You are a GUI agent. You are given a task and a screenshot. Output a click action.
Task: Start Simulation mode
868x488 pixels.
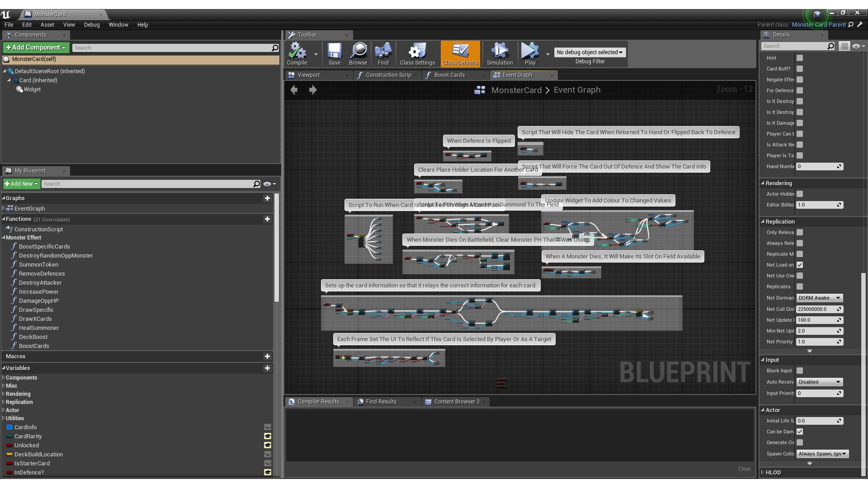tap(499, 53)
